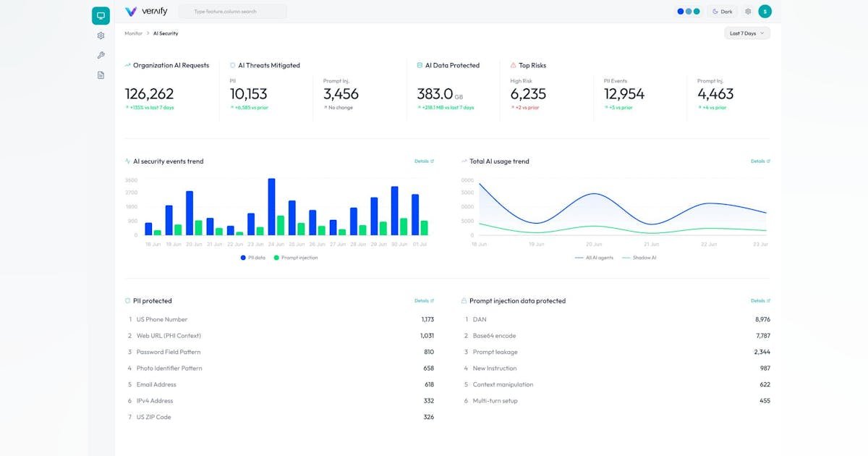Click PII Events 12,954 value
Image resolution: width=868 pixels, height=456 pixels.
coord(624,94)
